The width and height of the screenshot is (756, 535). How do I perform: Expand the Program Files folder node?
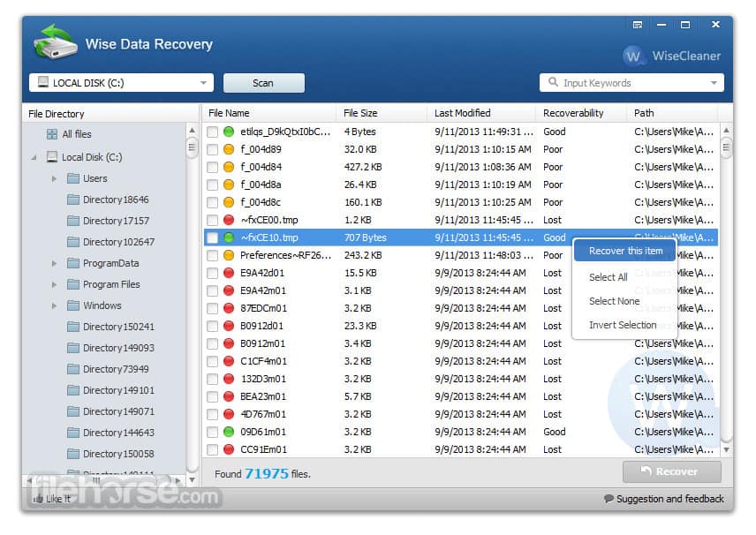(x=54, y=285)
